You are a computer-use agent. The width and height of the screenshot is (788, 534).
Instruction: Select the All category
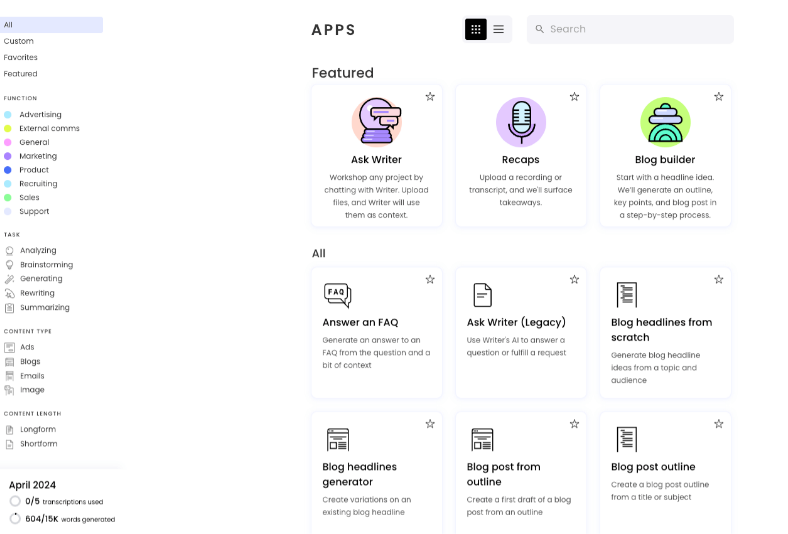click(51, 25)
